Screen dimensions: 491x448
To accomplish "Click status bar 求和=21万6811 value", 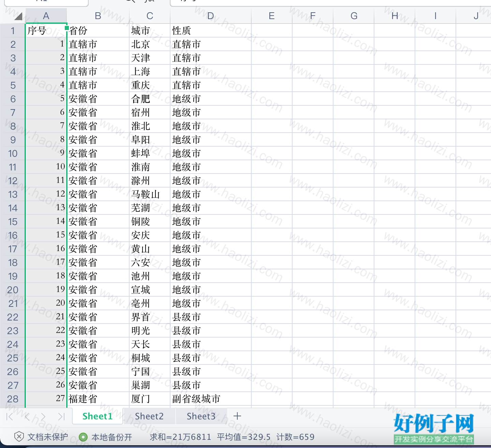I will click(x=180, y=437).
